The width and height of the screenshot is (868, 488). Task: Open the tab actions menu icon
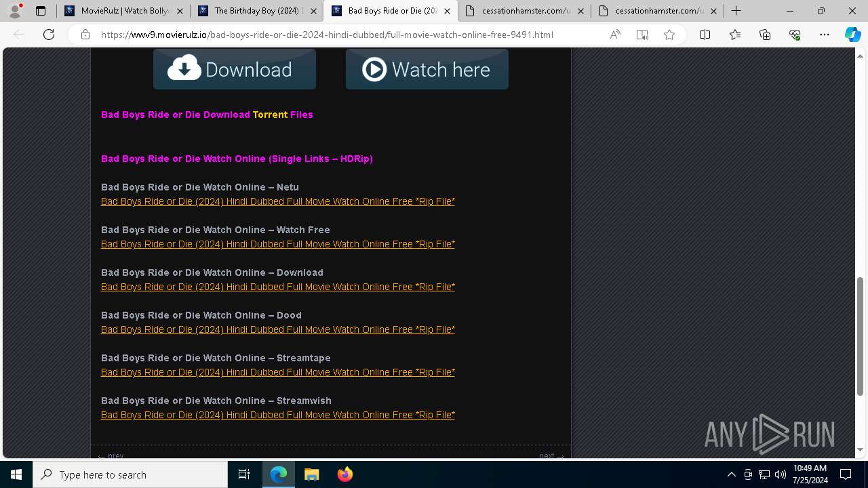[x=41, y=11]
